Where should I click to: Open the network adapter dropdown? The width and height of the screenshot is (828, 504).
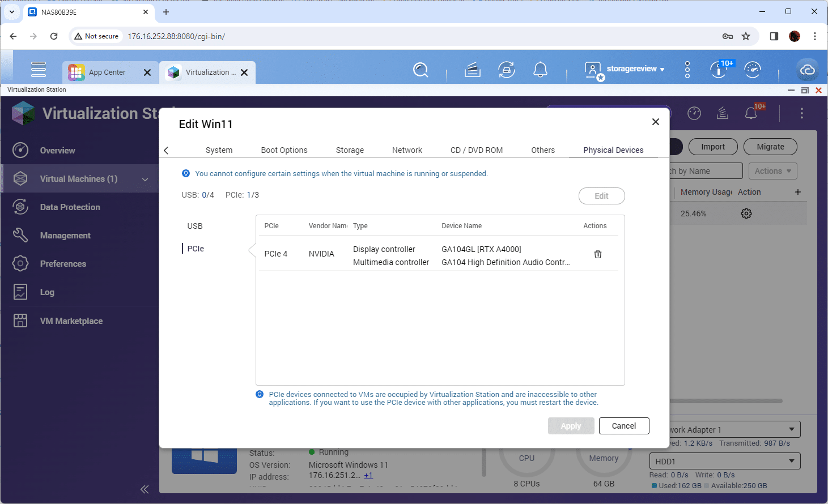(x=735, y=430)
